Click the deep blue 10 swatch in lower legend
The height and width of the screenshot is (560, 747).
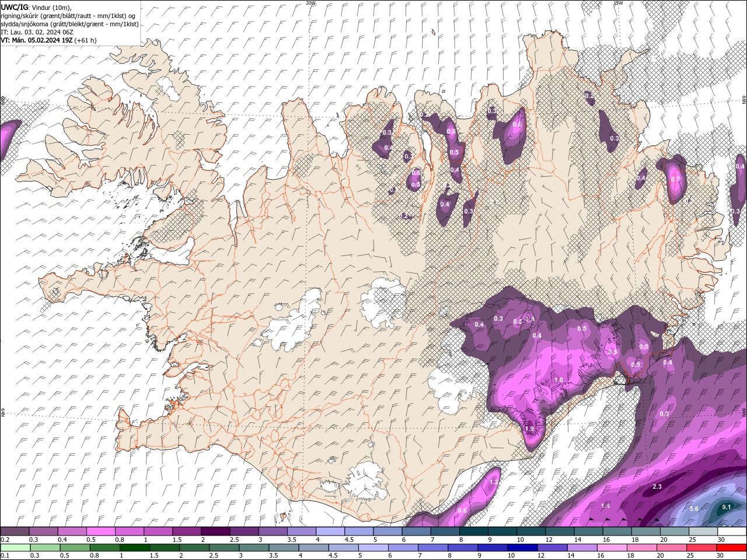[521, 548]
